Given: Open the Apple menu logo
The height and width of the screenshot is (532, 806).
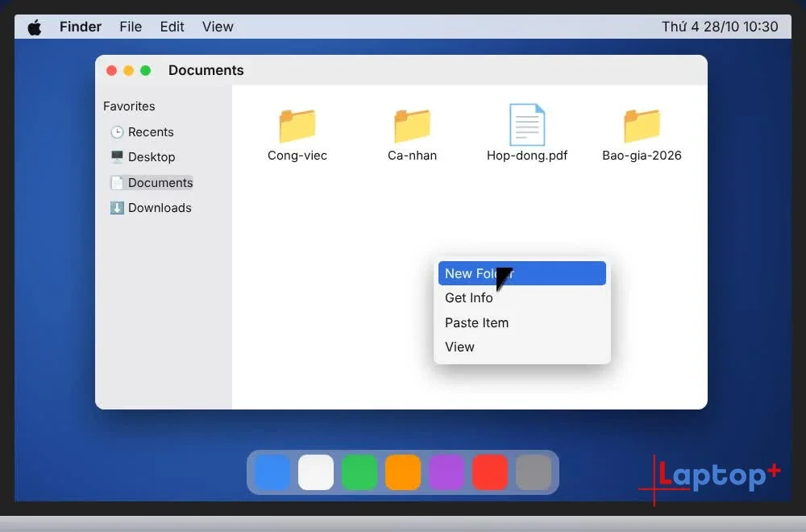Looking at the screenshot, I should (x=35, y=27).
